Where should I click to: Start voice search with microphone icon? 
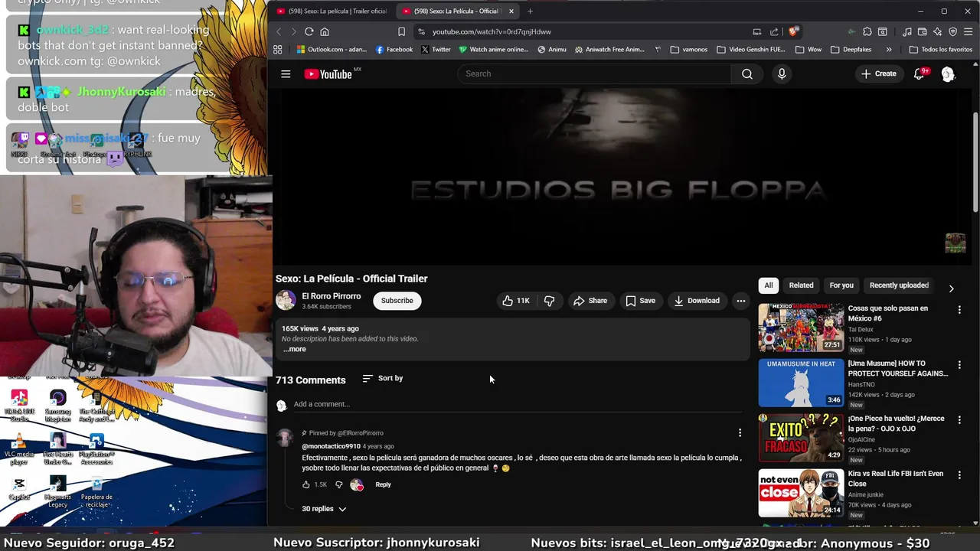coord(782,74)
